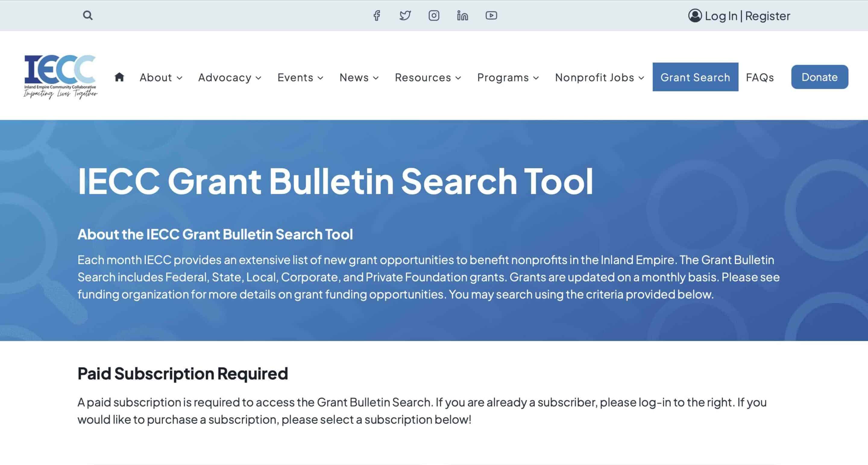The width and height of the screenshot is (868, 465).
Task: Click the 'A paid subscription is required' paragraph
Action: tap(422, 411)
